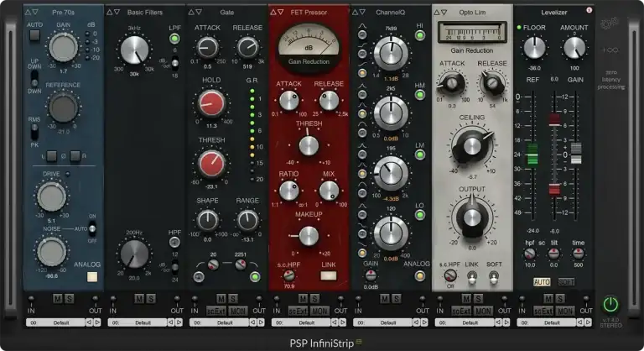Click the DRIVE knob in Pre 70s
This screenshot has width=644, height=351.
[51, 197]
